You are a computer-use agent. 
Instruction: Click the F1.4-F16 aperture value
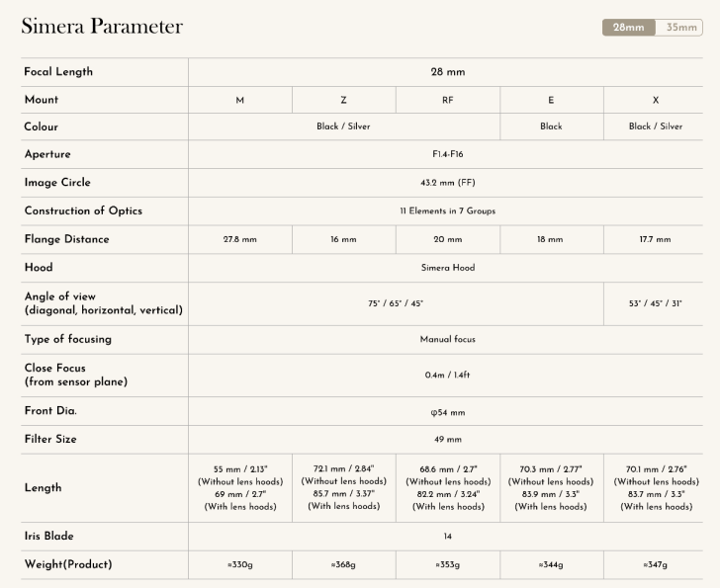pos(448,155)
